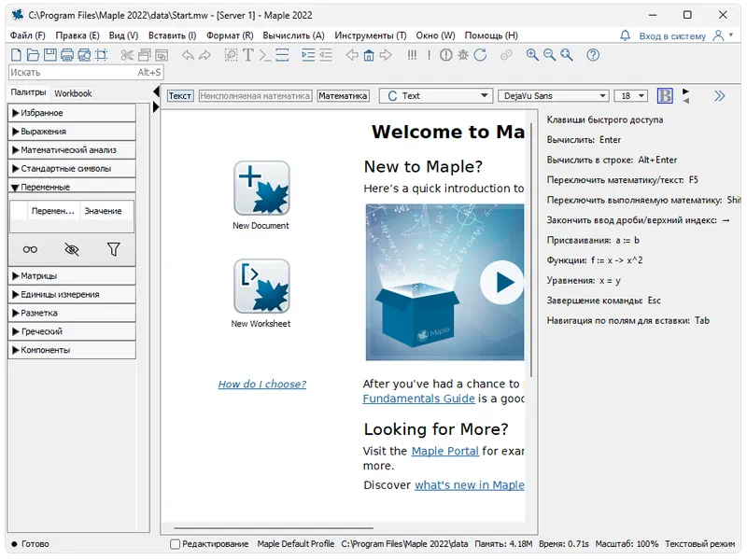The width and height of the screenshot is (747, 560).
Task: Click Вход в систему sign-in
Action: [672, 36]
